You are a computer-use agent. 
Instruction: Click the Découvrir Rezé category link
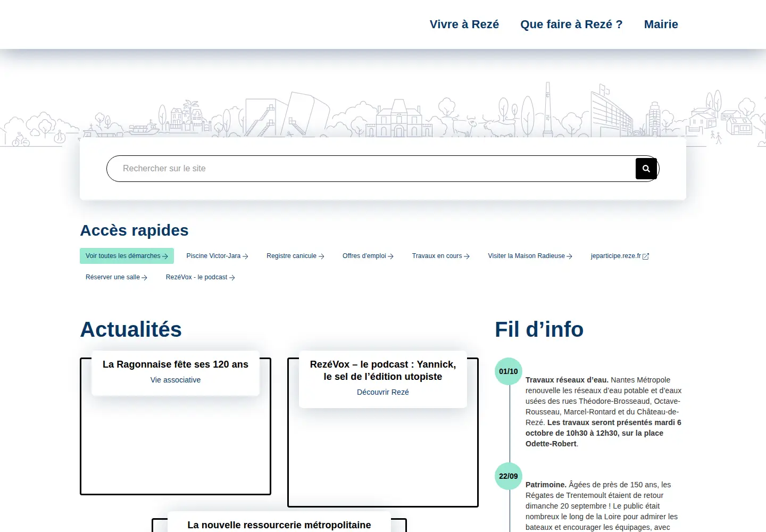(383, 392)
